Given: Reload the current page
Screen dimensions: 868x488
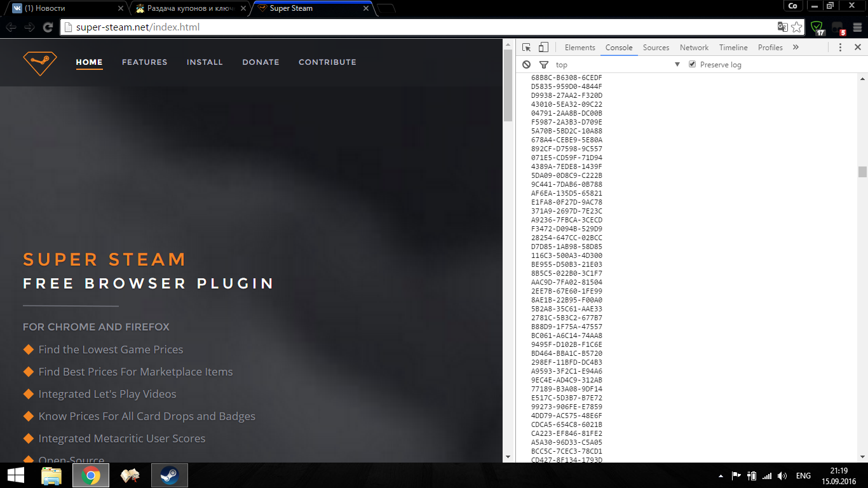Looking at the screenshot, I should click(x=48, y=27).
